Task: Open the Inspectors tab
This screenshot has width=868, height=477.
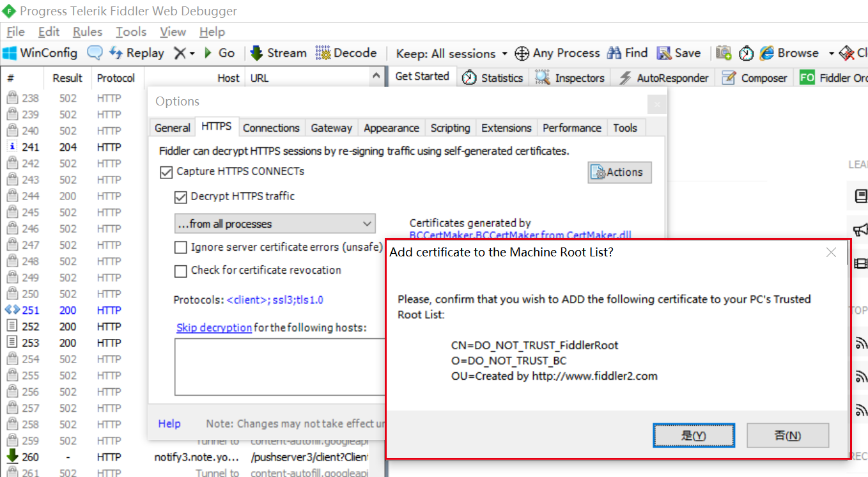Action: pyautogui.click(x=570, y=78)
